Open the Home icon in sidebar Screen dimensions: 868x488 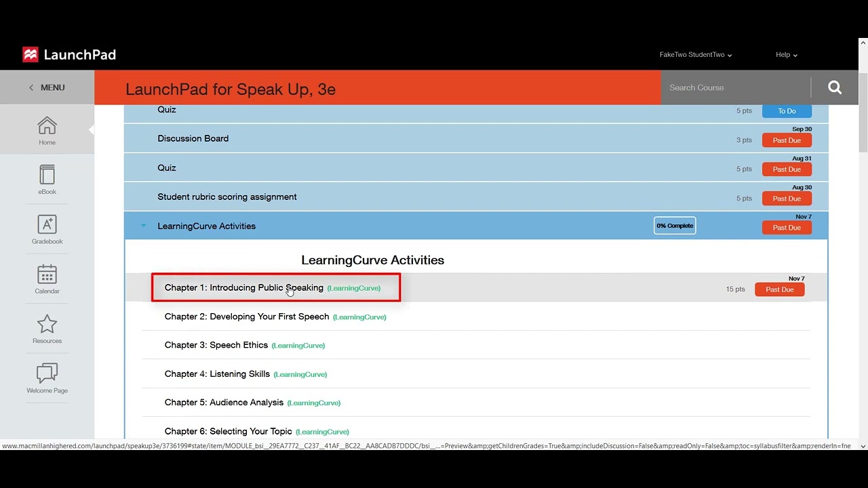[x=47, y=126]
